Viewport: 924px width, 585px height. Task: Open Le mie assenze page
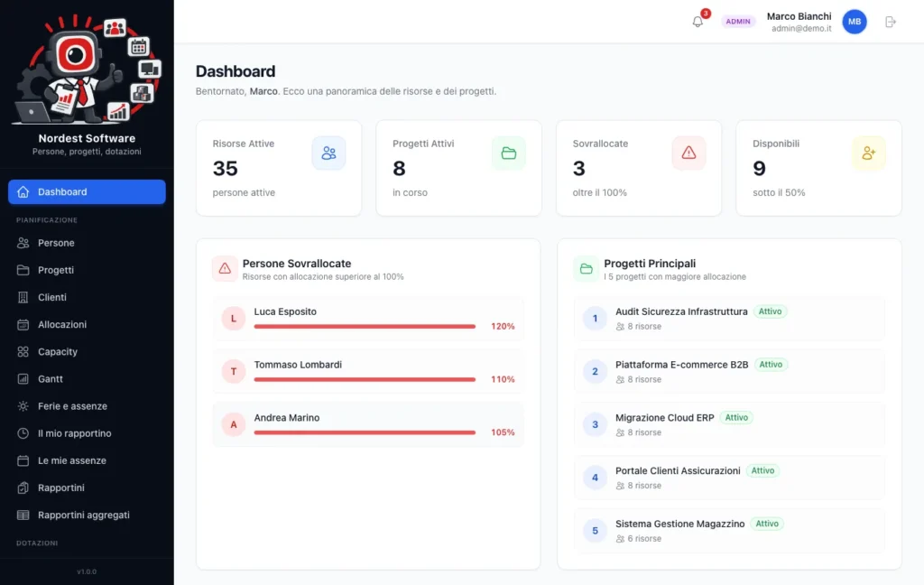coord(87,460)
